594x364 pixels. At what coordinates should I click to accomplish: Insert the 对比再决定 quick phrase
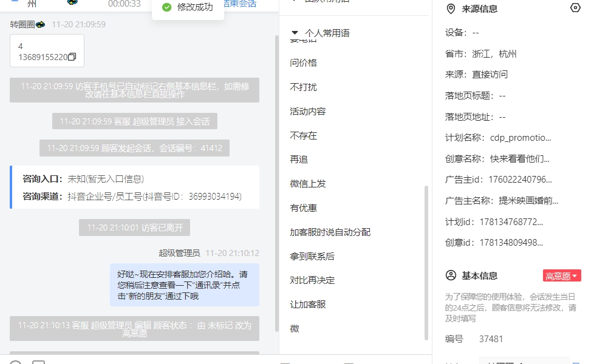click(312, 280)
